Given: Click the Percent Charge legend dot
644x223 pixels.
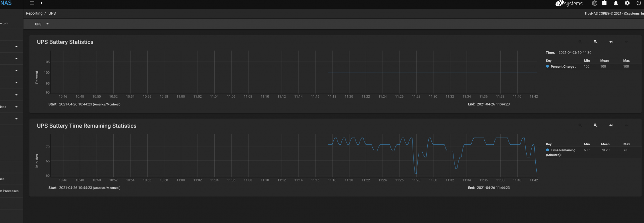Looking at the screenshot, I should click(547, 66).
